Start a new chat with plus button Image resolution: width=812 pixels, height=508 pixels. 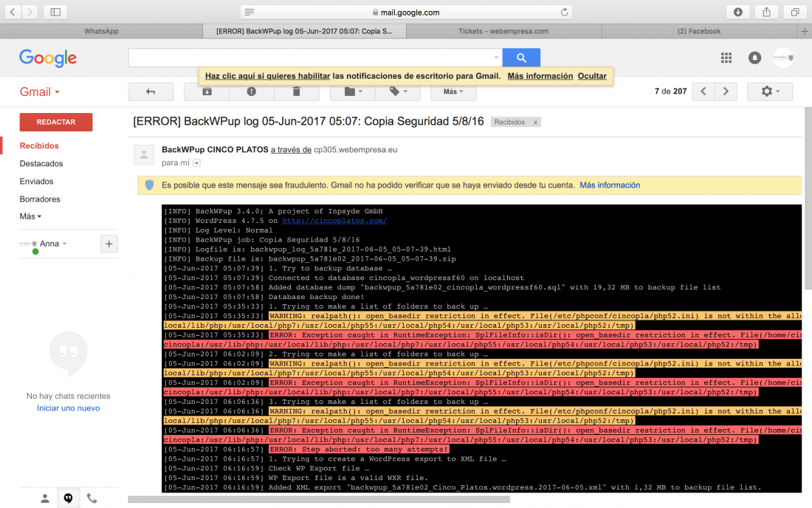(109, 244)
